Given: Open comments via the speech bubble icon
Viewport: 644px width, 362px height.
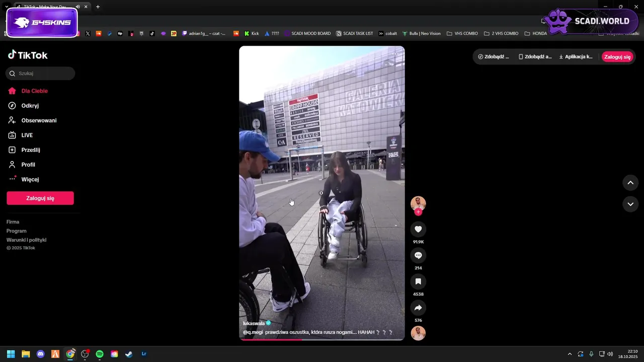Looking at the screenshot, I should [418, 255].
